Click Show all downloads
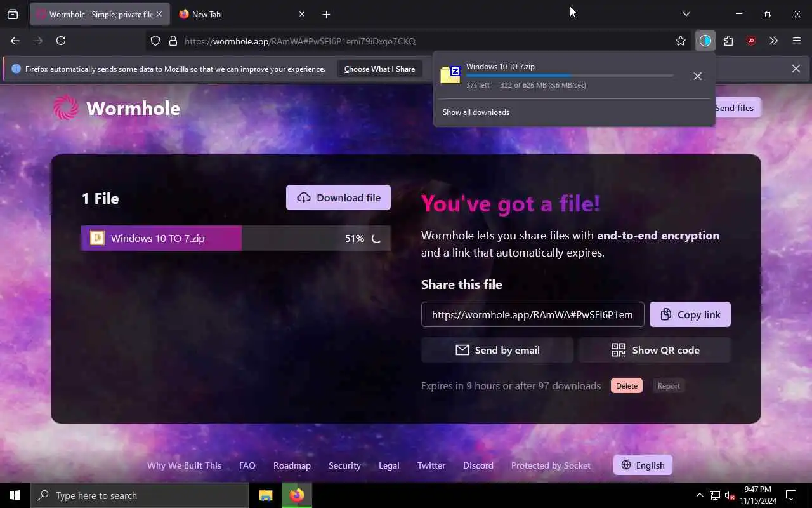The width and height of the screenshot is (812, 508). pyautogui.click(x=476, y=112)
